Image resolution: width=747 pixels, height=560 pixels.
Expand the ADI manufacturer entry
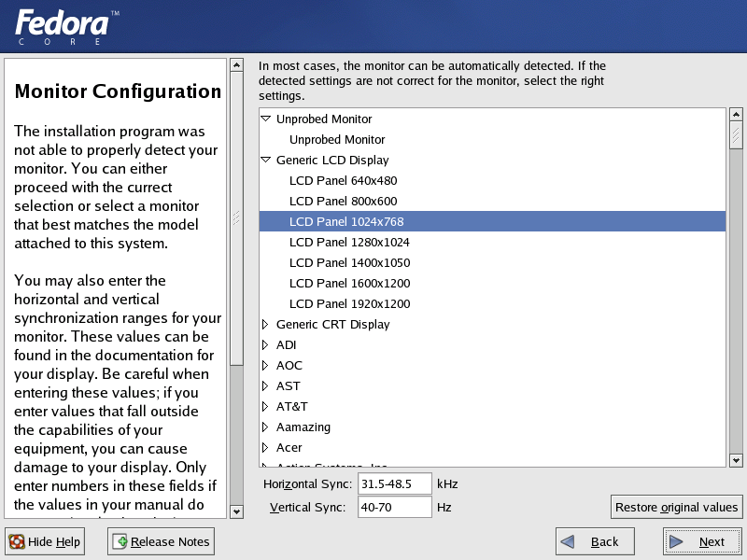(265, 344)
